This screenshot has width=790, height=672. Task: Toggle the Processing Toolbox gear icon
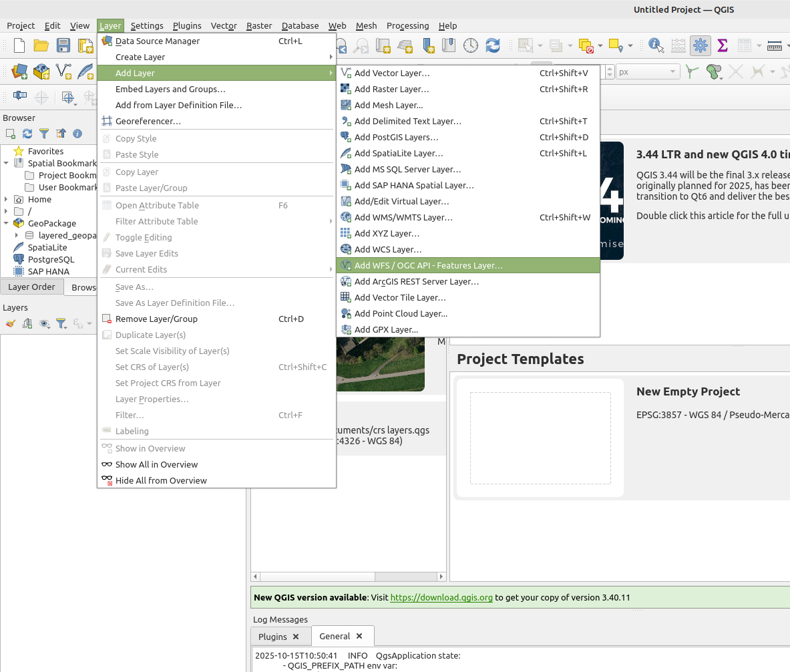(x=700, y=45)
